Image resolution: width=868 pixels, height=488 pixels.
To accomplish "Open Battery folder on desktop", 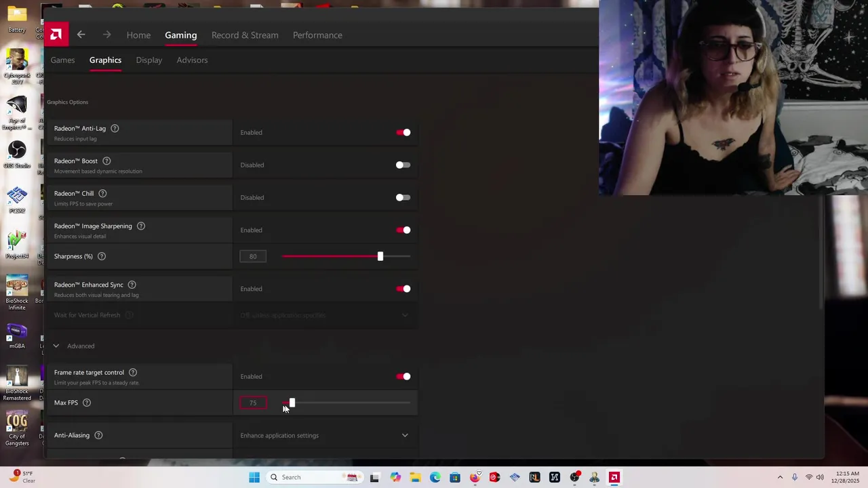I will pos(17,18).
